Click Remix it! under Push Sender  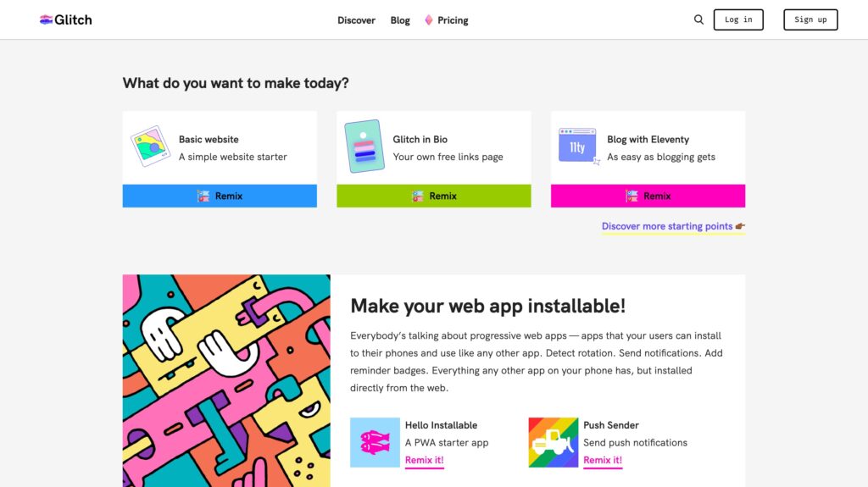(x=603, y=460)
